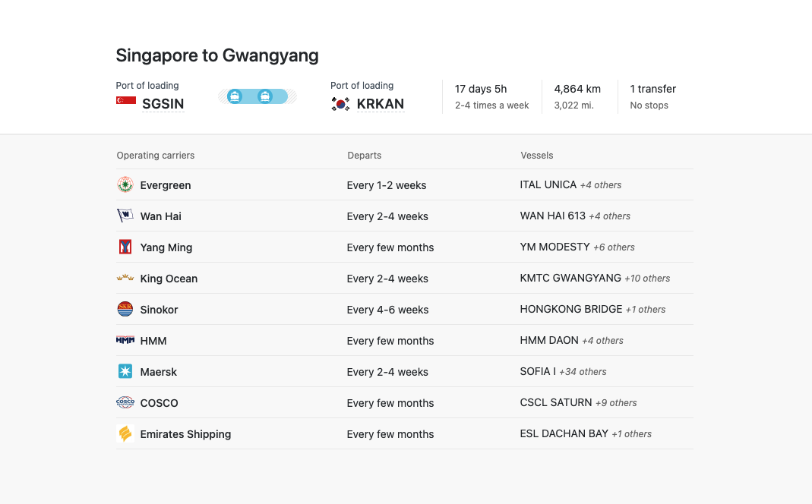Click the Yang Ming logo icon
This screenshot has height=504, width=812.
pyautogui.click(x=125, y=247)
